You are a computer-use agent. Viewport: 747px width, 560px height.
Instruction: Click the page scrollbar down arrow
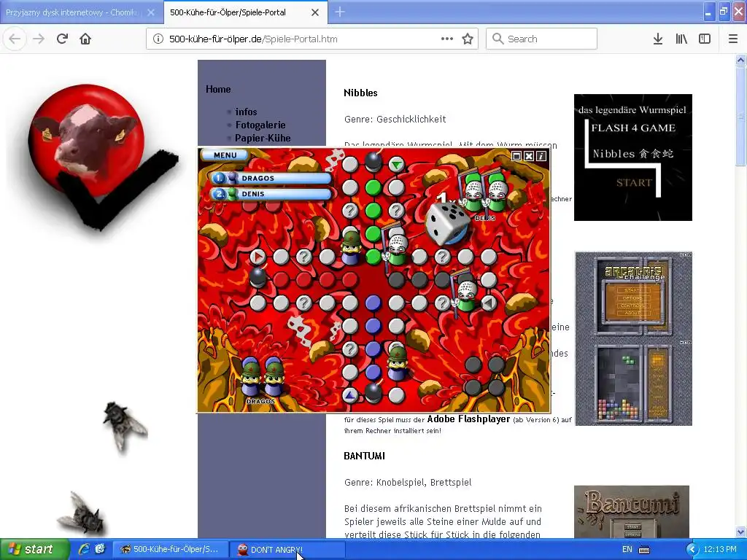[740, 532]
